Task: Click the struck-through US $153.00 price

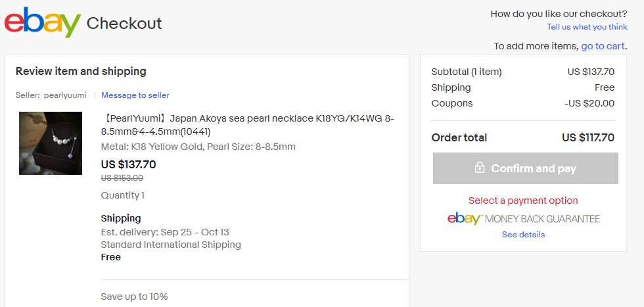Action: click(x=122, y=178)
